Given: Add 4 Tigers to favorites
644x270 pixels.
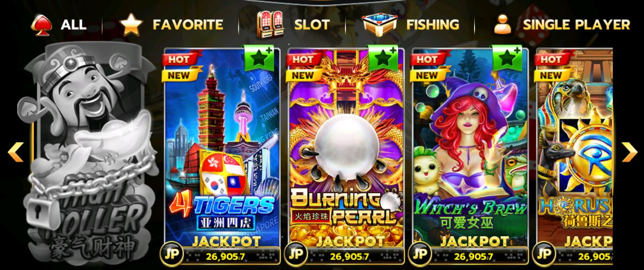Looking at the screenshot, I should pos(259,58).
